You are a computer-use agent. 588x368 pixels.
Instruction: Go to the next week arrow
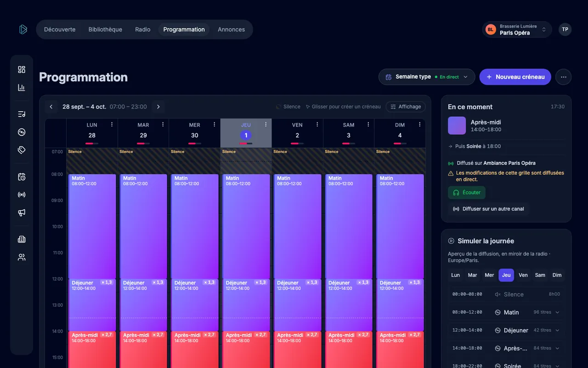click(x=158, y=107)
